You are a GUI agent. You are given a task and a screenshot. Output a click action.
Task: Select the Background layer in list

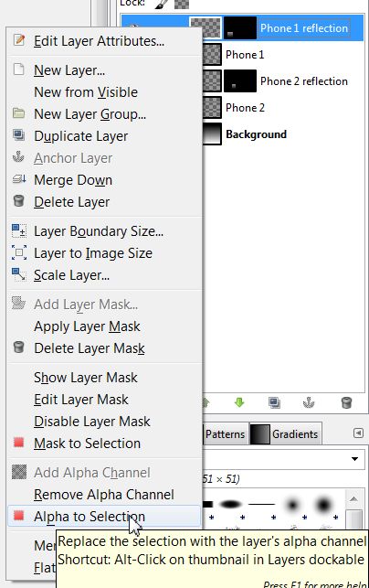(x=257, y=134)
